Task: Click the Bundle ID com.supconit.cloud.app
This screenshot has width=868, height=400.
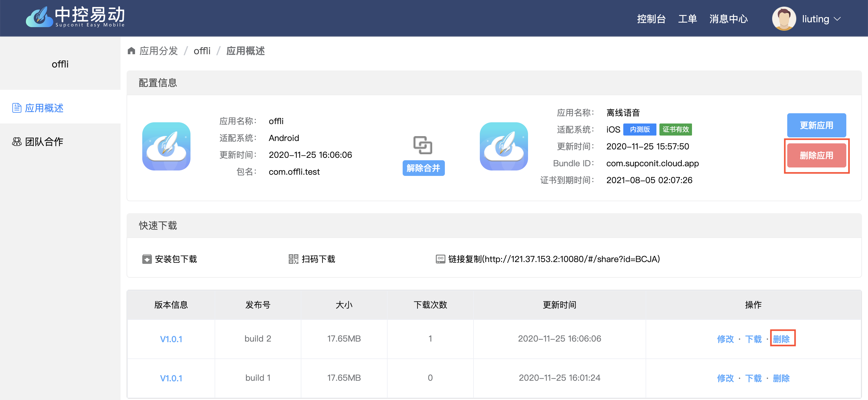Action: click(653, 163)
